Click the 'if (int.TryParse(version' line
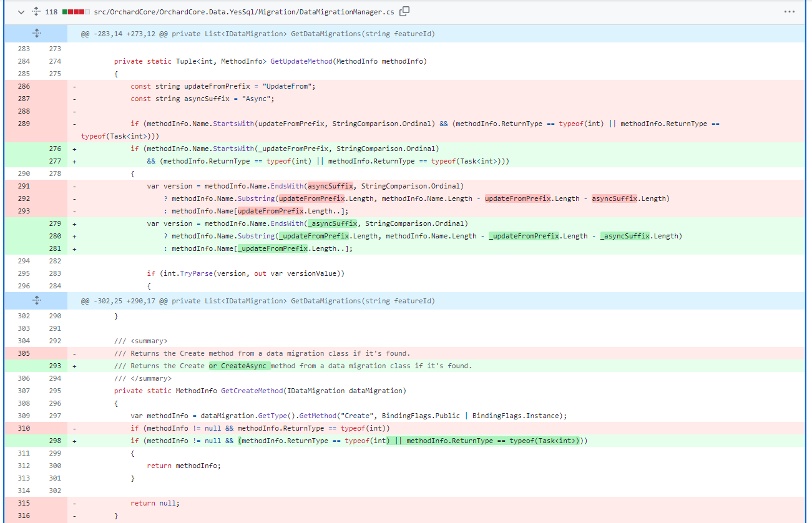Viewport: 812px width, 523px height. (x=246, y=273)
